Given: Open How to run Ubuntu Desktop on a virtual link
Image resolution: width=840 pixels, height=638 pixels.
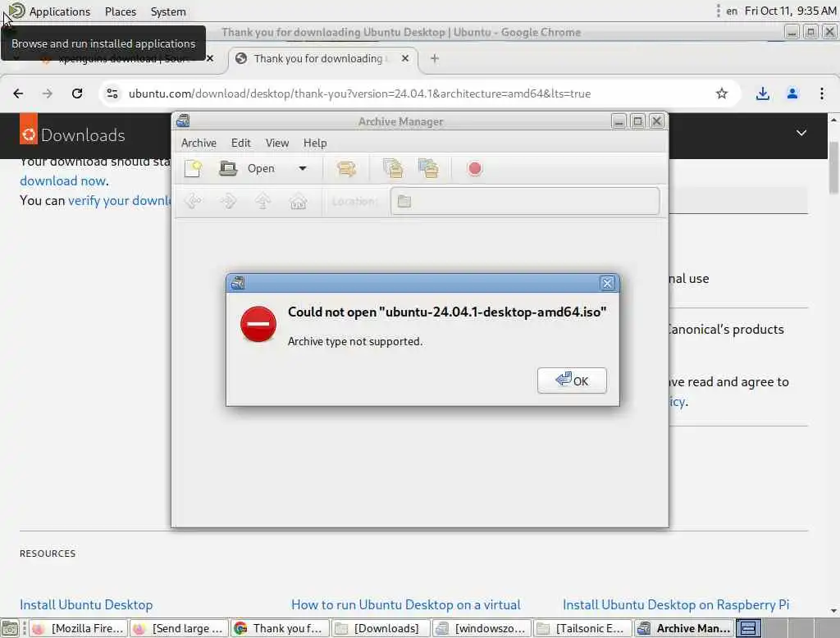Looking at the screenshot, I should (x=406, y=604).
